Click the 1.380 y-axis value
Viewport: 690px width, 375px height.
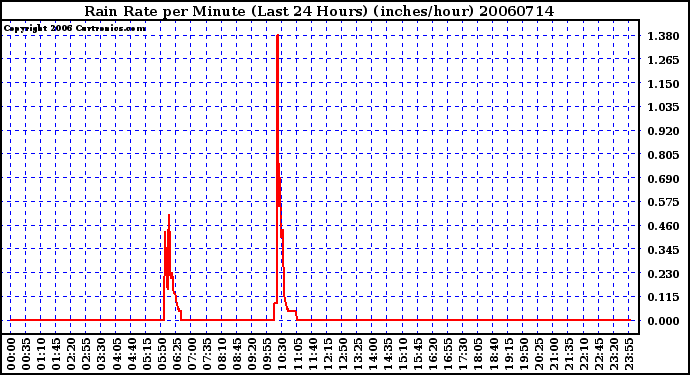[663, 36]
